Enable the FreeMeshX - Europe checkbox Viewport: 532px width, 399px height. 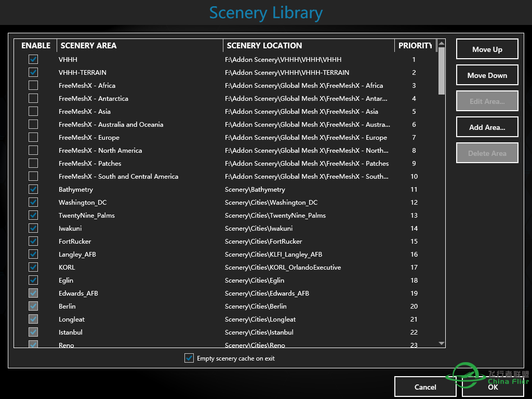(x=33, y=137)
